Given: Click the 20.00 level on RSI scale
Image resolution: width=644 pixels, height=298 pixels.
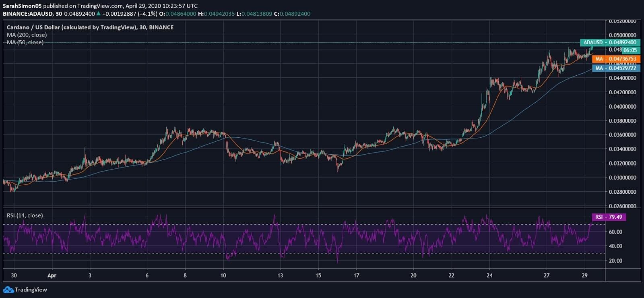Looking at the screenshot, I should click(x=615, y=261).
